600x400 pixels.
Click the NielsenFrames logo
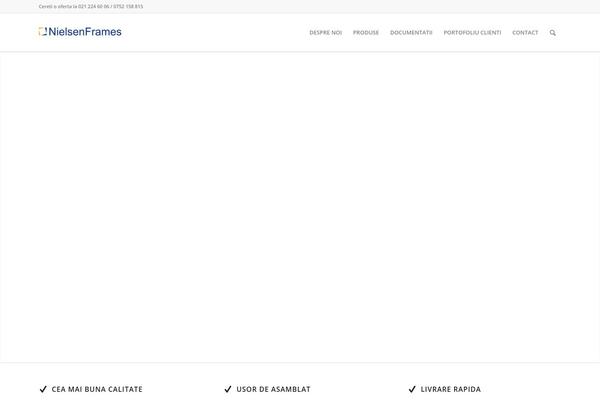(x=80, y=32)
